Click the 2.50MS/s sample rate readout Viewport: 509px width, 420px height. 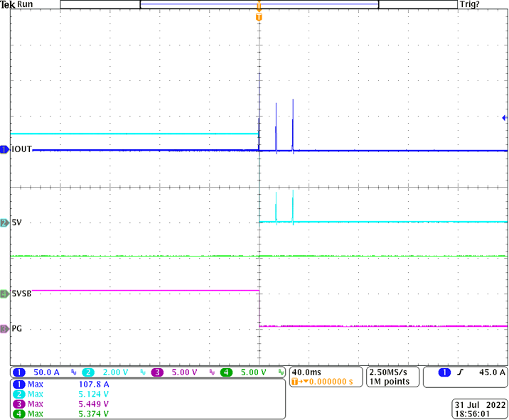tap(388, 372)
